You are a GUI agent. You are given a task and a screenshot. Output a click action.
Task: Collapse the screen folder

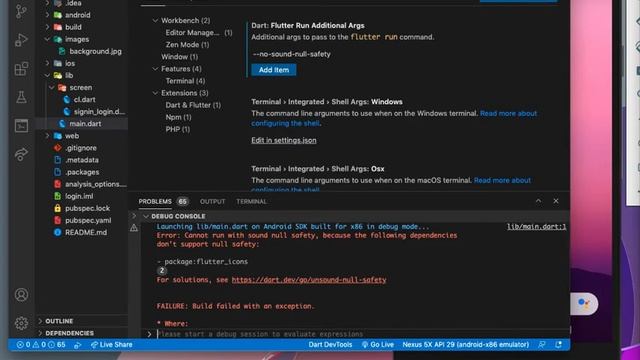pyautogui.click(x=52, y=87)
